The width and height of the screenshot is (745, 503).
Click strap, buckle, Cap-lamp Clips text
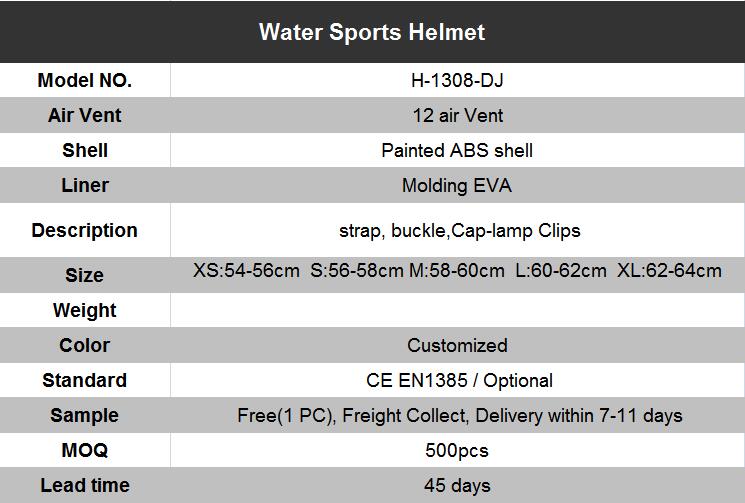point(460,231)
